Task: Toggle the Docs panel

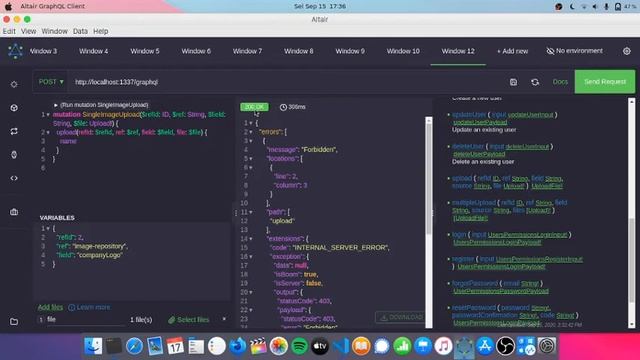Action: (560, 82)
